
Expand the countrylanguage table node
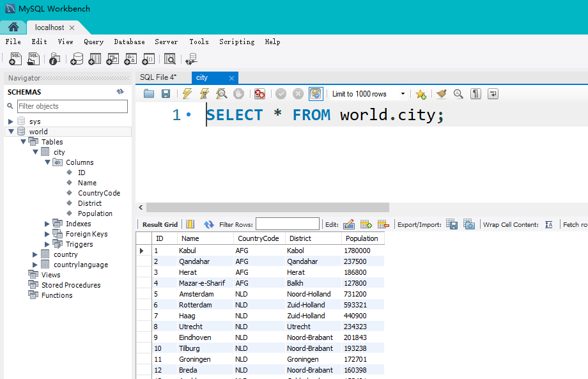(x=35, y=265)
